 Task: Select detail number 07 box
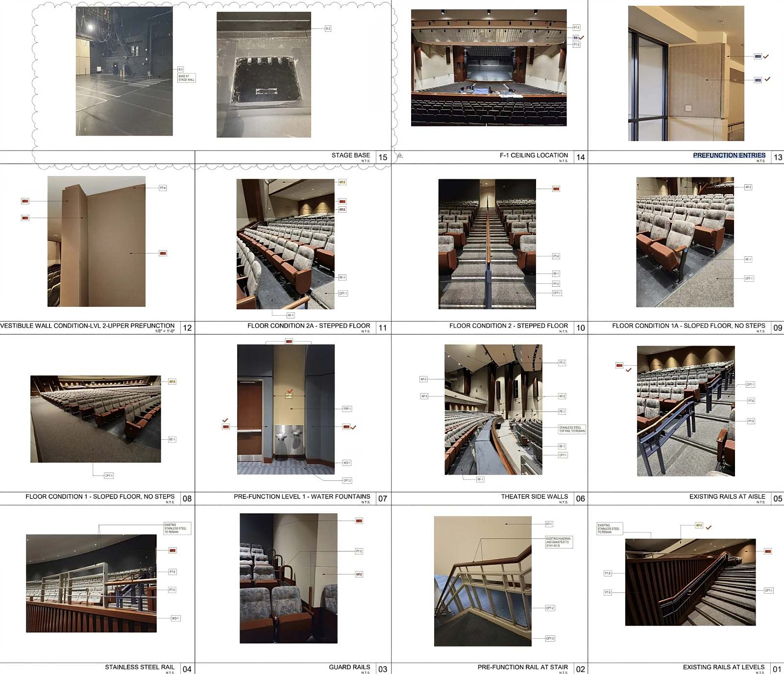click(x=383, y=499)
